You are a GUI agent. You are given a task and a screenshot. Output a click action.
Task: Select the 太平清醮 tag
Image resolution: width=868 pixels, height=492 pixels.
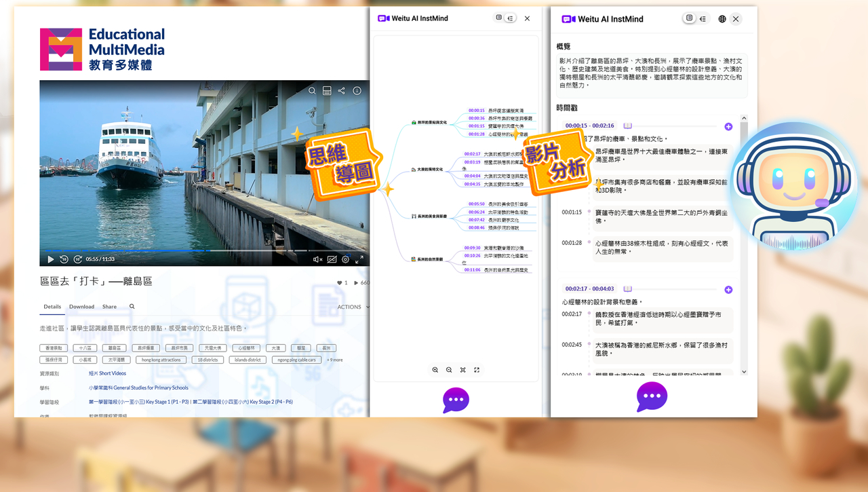pos(116,360)
